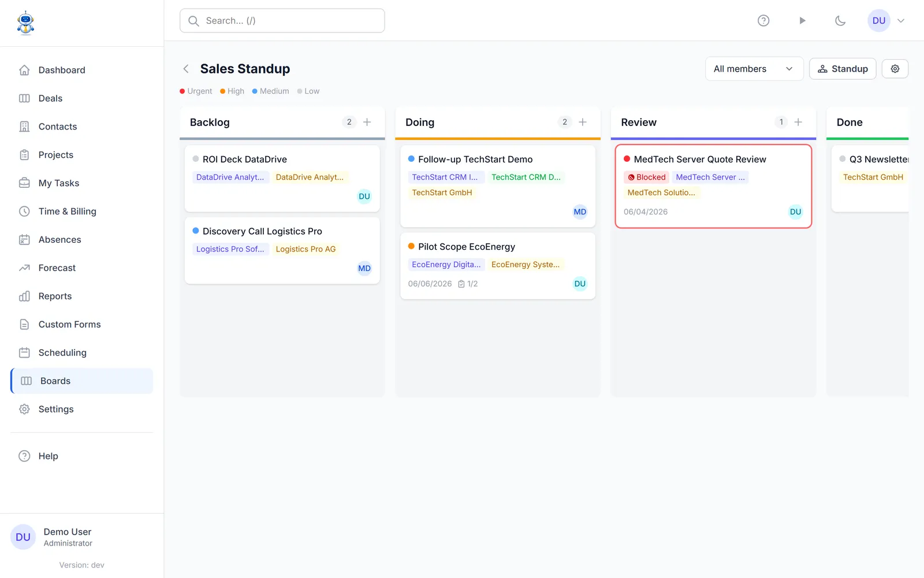The image size is (924, 578).
Task: Click the Demo User profile in sidebar
Action: coord(81,537)
